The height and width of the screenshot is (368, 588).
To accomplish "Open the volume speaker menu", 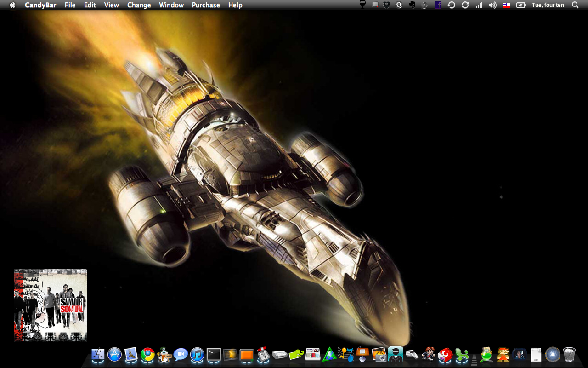I will [x=492, y=5].
